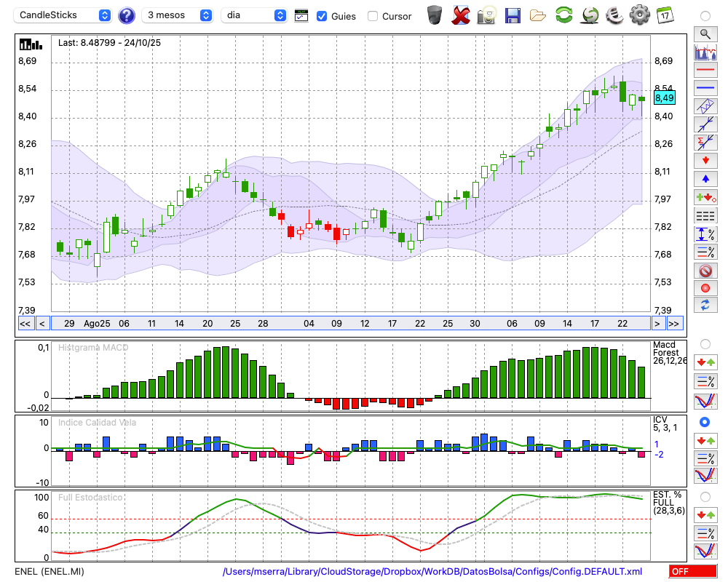Image resolution: width=728 pixels, height=582 pixels.
Task: Click the trash can icon
Action: click(435, 15)
